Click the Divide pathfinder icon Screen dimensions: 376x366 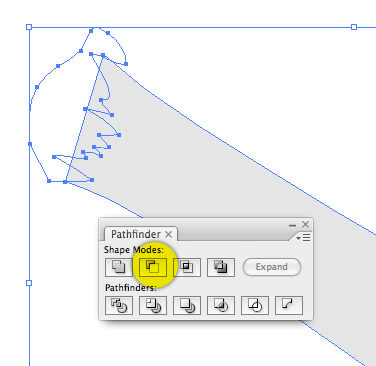(x=119, y=305)
